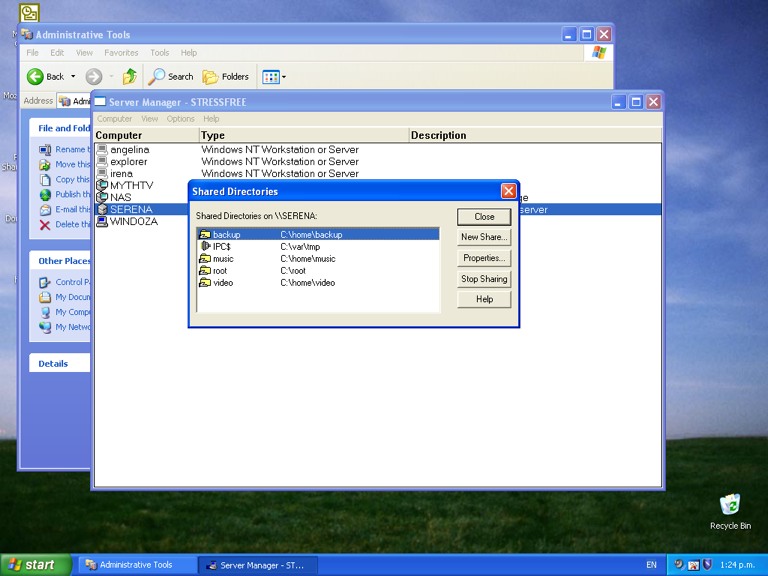Click the Folders toolbar button

[x=226, y=76]
